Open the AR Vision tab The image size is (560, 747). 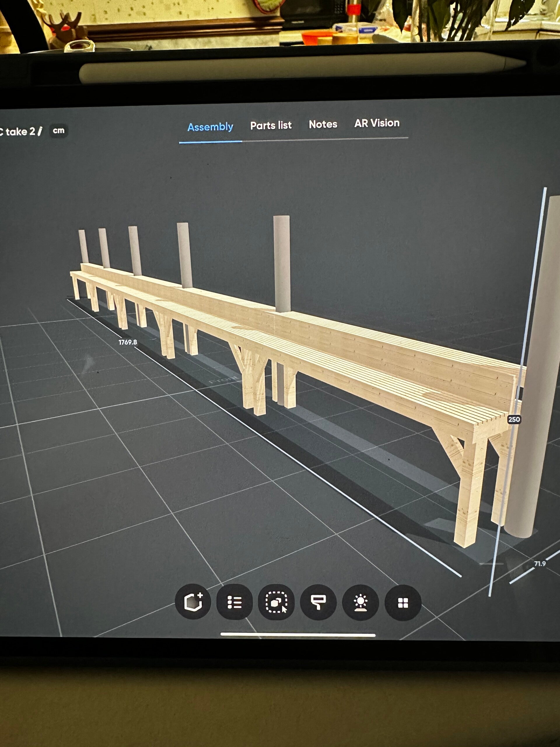tap(377, 123)
